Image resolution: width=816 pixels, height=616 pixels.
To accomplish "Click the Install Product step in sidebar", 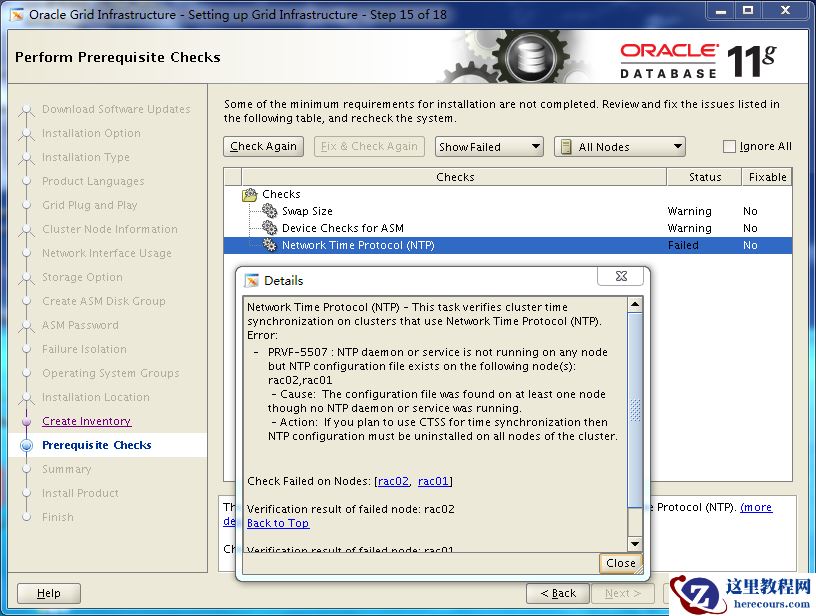I will pos(80,493).
